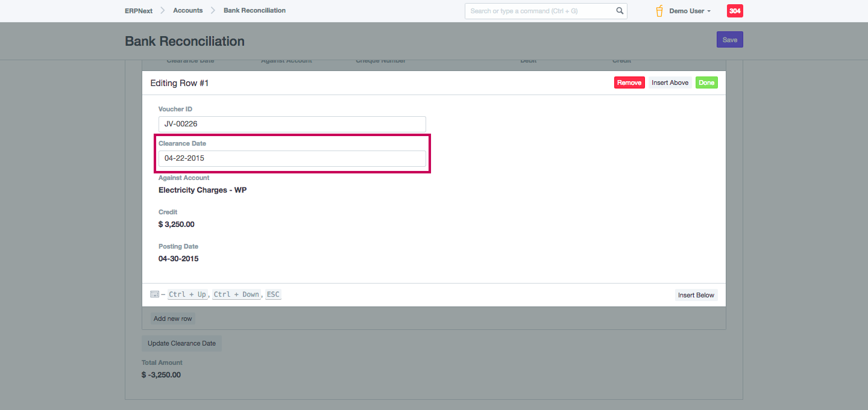Select the Voucher ID field
The width and height of the screenshot is (868, 410).
coord(292,124)
